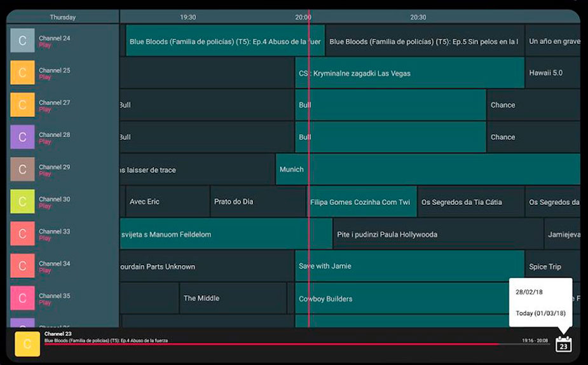Image resolution: width=588 pixels, height=365 pixels.
Task: Select Channel 33 logo icon
Action: pos(22,234)
